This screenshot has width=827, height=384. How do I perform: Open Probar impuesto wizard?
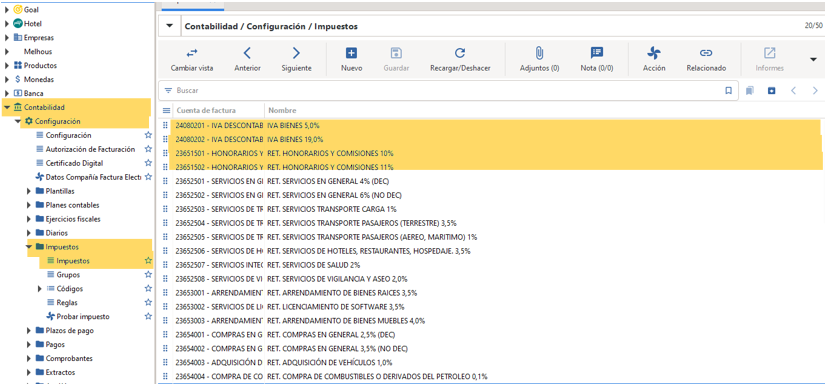pos(83,316)
